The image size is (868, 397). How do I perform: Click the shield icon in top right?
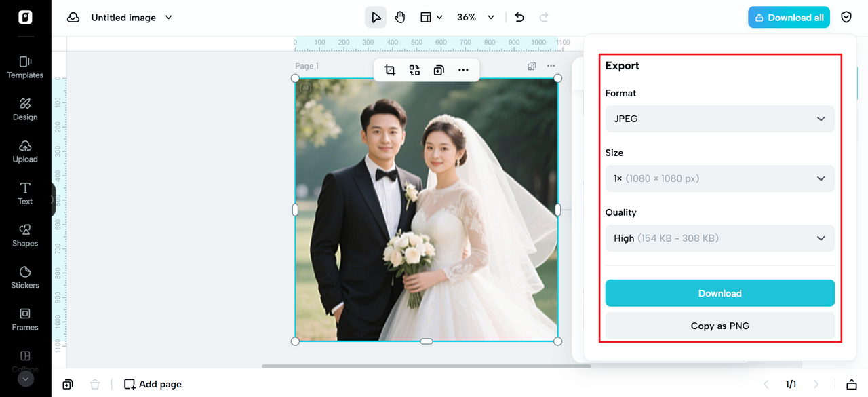coord(846,18)
